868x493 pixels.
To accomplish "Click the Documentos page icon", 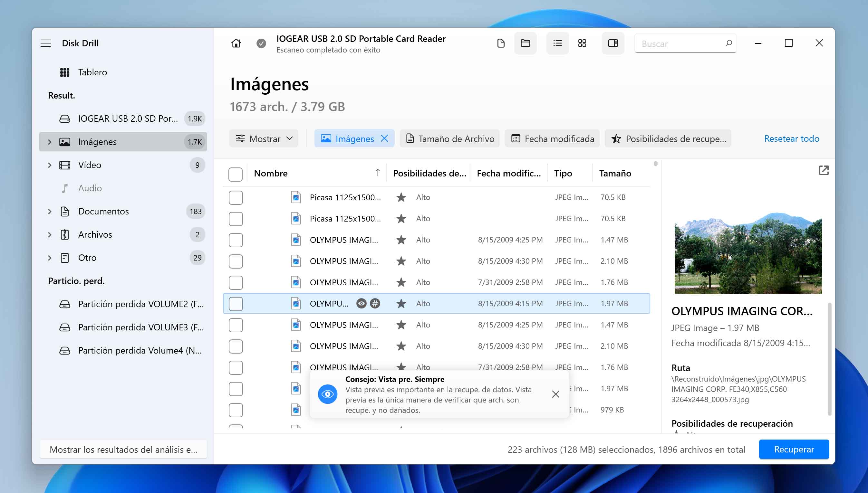I will [65, 212].
